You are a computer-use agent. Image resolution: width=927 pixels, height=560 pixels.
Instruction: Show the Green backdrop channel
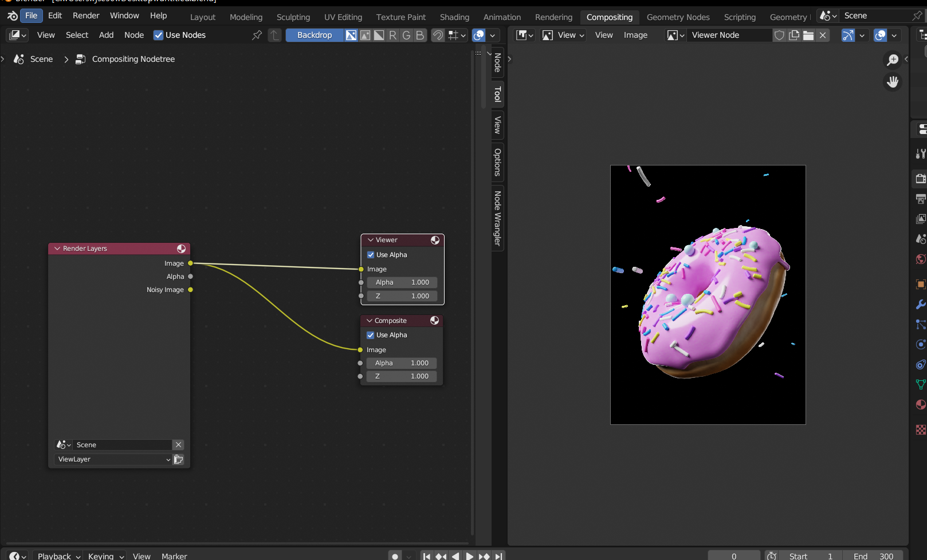click(x=406, y=35)
